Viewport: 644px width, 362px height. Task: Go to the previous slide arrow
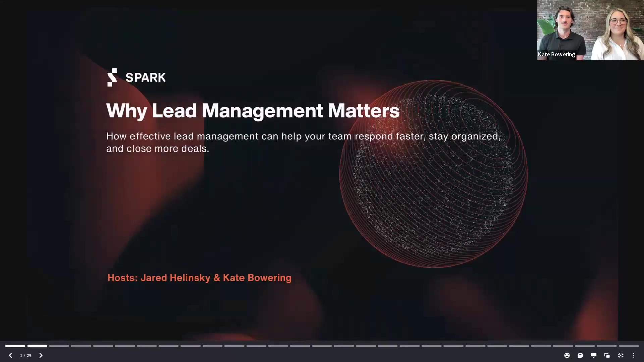pos(10,355)
